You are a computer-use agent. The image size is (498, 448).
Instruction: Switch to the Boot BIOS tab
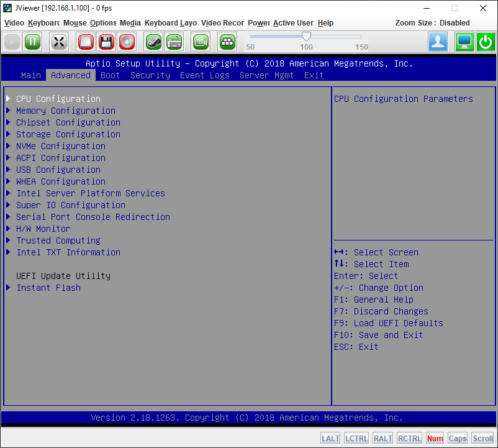coord(110,75)
